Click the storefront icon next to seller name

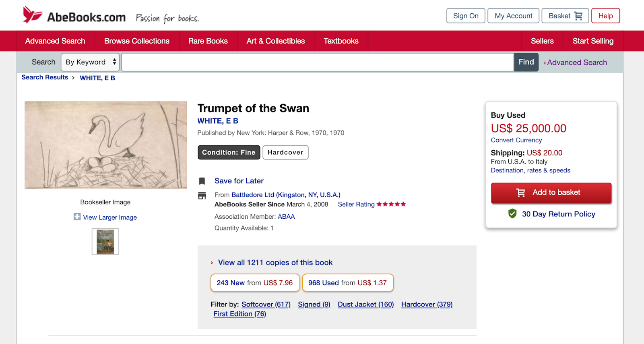[x=202, y=196]
